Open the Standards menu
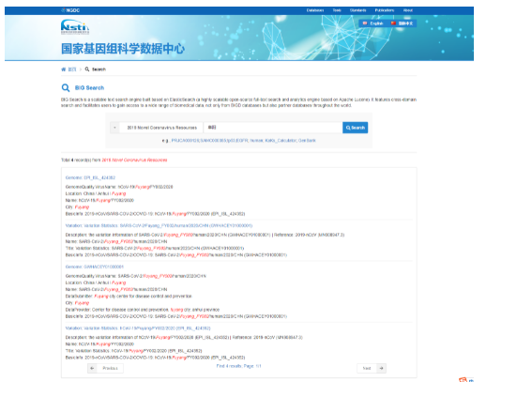Viewport: 532px width, 397px height. [x=357, y=10]
